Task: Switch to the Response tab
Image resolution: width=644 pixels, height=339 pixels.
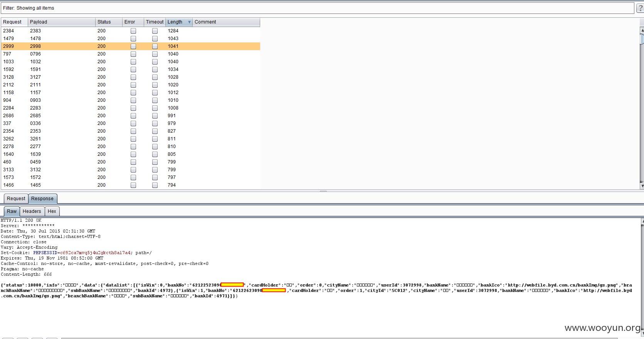Action: click(42, 199)
